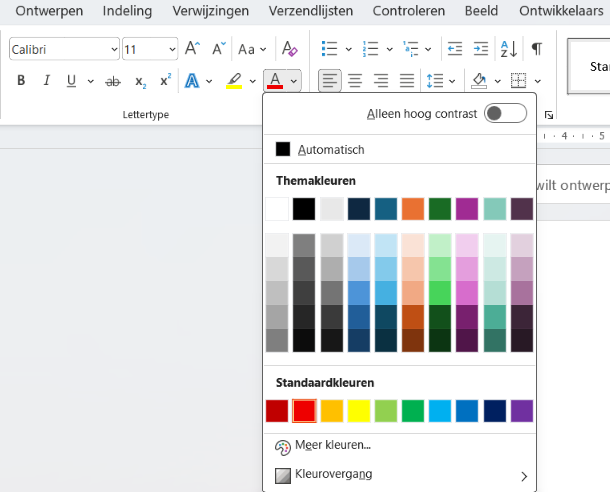Screen dimensions: 610x492
Task: Apply italic formatting to text
Action: (46, 81)
